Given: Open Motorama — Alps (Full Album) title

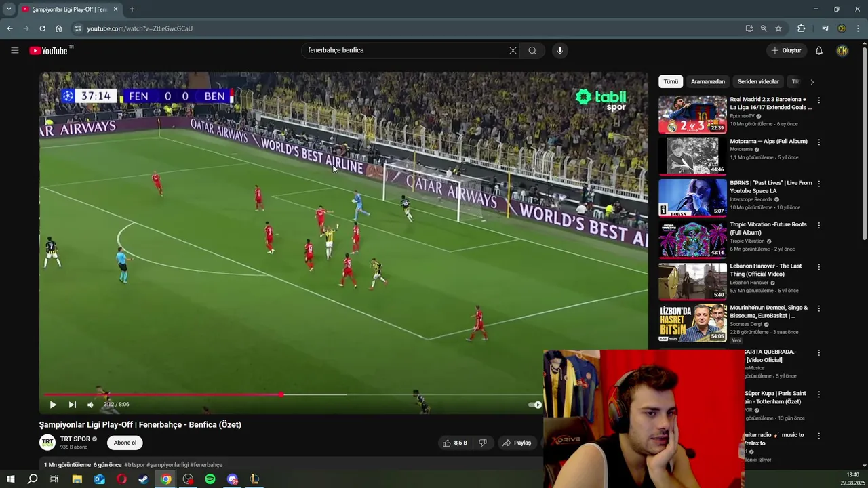Looking at the screenshot, I should (768, 141).
